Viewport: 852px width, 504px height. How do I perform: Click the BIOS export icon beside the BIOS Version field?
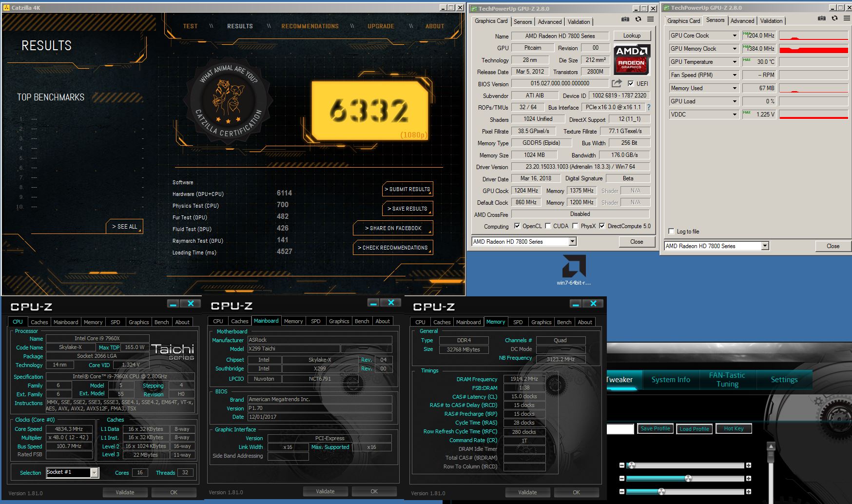click(617, 83)
